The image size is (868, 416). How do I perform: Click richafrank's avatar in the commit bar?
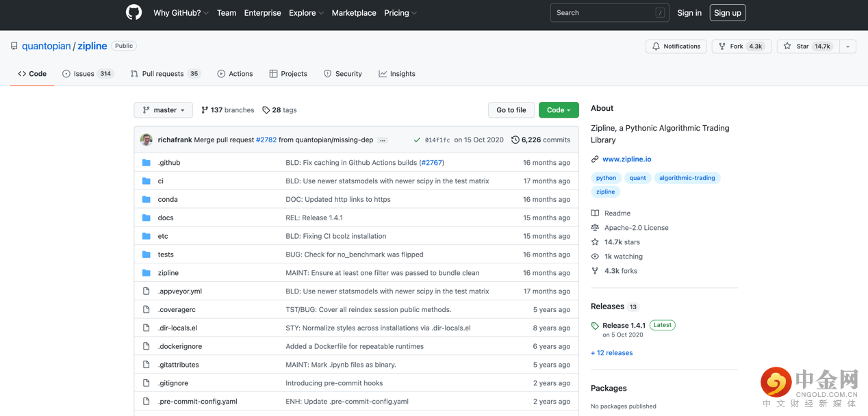(x=146, y=140)
